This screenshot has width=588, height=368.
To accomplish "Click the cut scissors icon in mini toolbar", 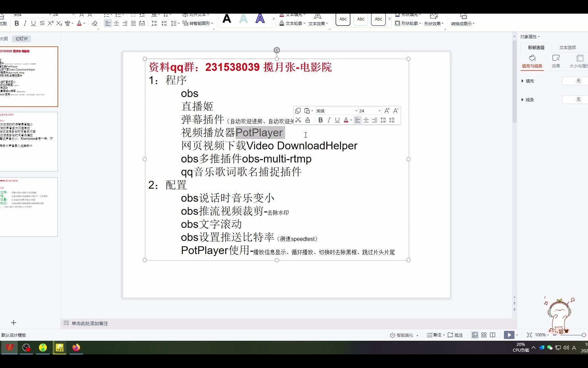I will (x=298, y=120).
